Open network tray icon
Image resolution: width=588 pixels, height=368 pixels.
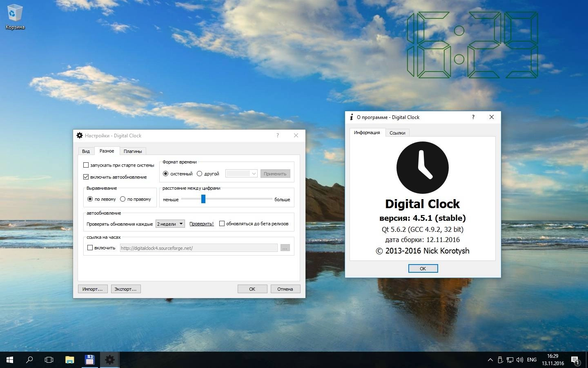click(510, 360)
